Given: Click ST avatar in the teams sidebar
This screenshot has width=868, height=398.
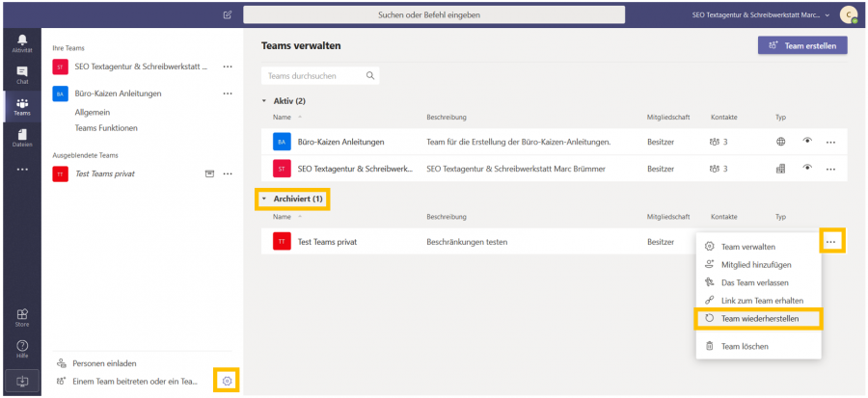Looking at the screenshot, I should [60, 66].
